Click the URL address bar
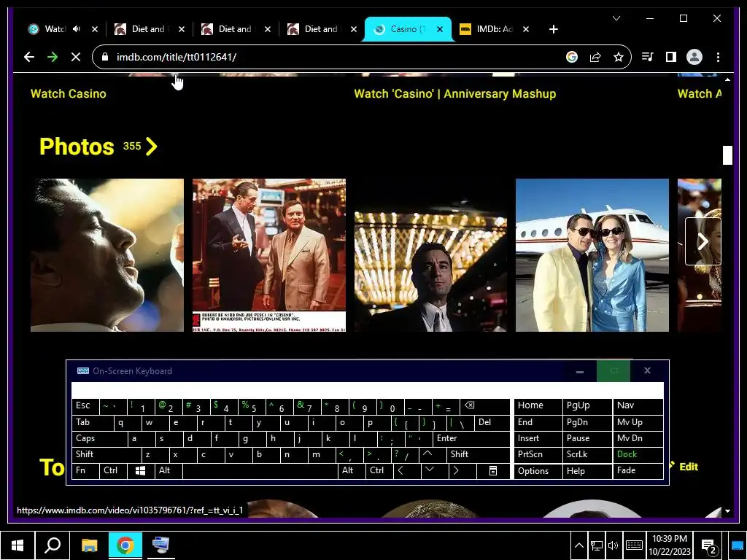This screenshot has height=560, width=747. [x=333, y=57]
